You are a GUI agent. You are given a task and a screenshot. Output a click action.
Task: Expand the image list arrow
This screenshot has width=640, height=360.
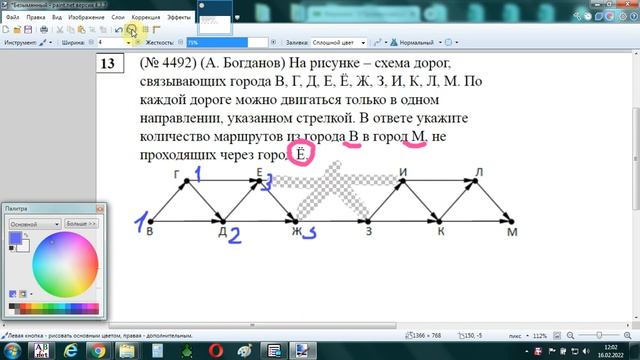click(x=237, y=18)
